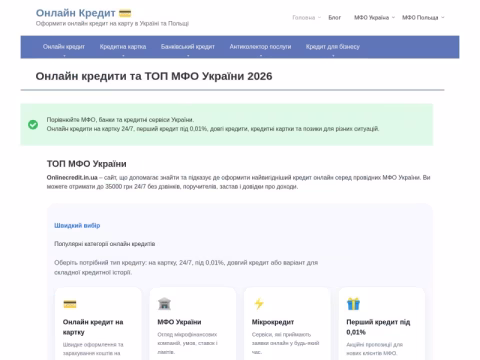Screen dimensions: 480x360
Task: Click the notice line Порівнюйте МФО, банки та кредитні сервіси
Action: 120,120
